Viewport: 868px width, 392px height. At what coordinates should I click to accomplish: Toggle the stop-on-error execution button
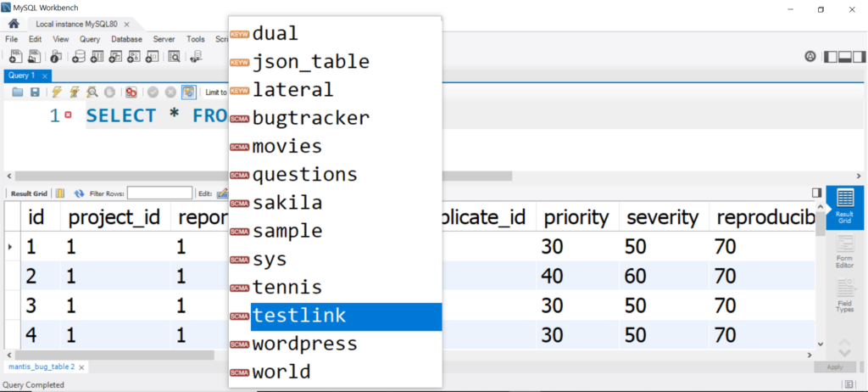131,92
